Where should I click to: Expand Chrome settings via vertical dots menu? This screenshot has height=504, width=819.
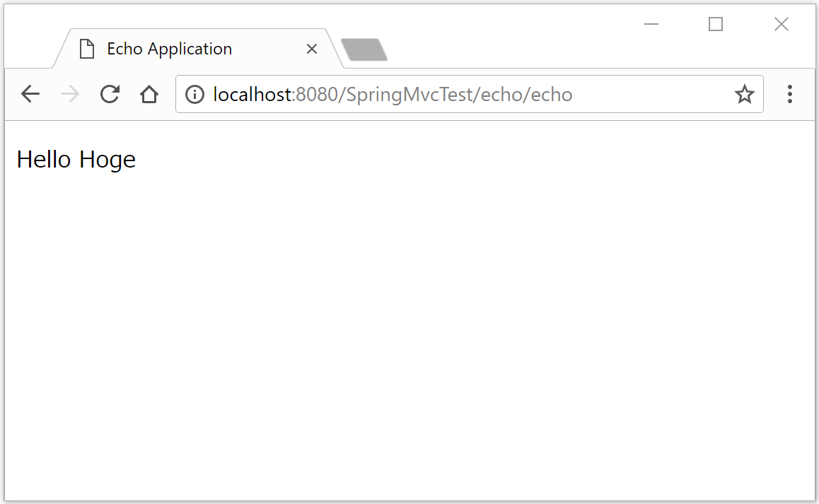[x=789, y=94]
